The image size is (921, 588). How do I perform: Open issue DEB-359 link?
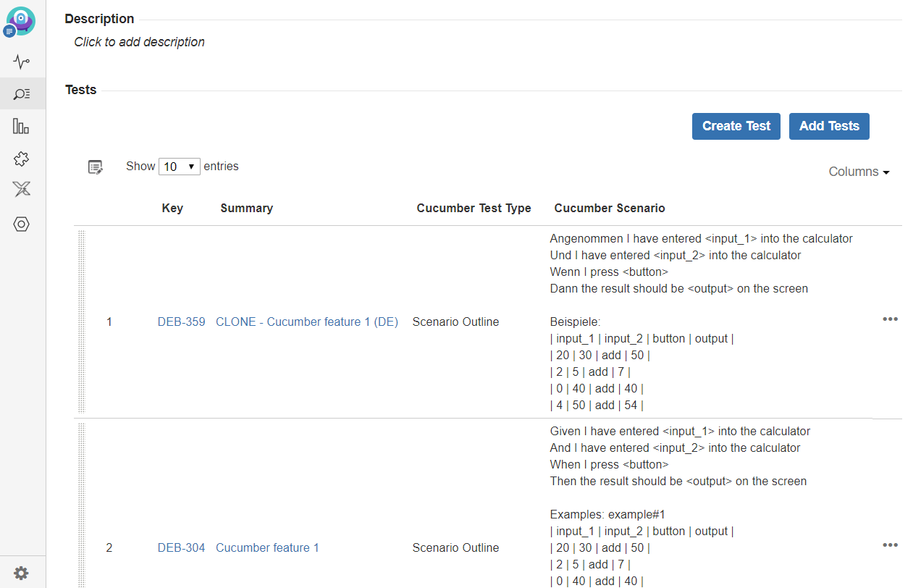(x=181, y=322)
